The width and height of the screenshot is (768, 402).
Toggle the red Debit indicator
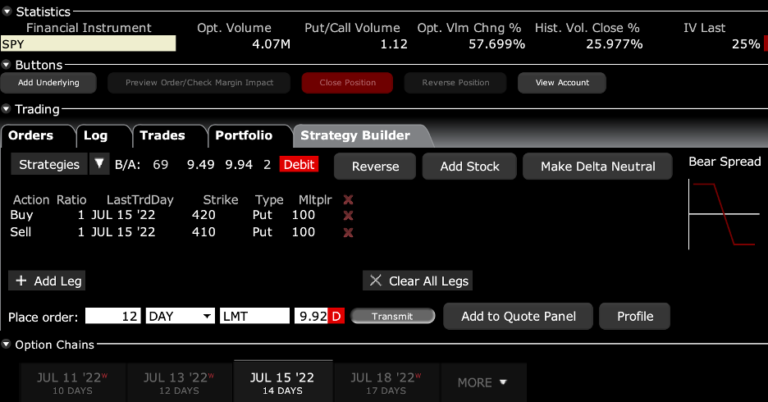pos(300,165)
